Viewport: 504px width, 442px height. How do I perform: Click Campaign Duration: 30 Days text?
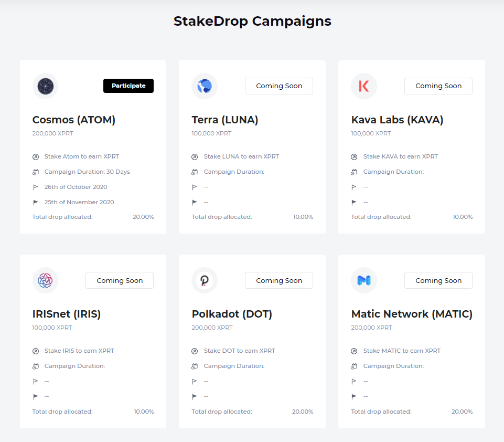click(x=87, y=172)
